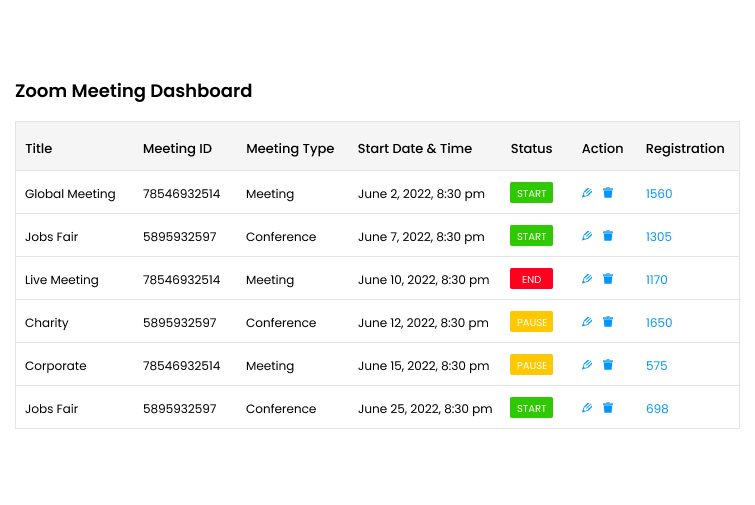Click Meeting type cell in Corporate row
Image resolution: width=755 pixels, height=505 pixels.
tap(270, 365)
